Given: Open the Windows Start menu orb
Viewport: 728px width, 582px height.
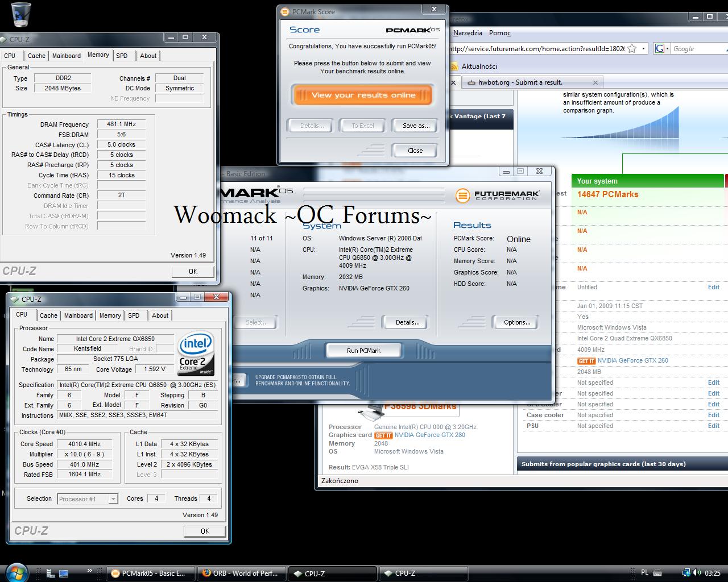Looking at the screenshot, I should click(x=16, y=572).
